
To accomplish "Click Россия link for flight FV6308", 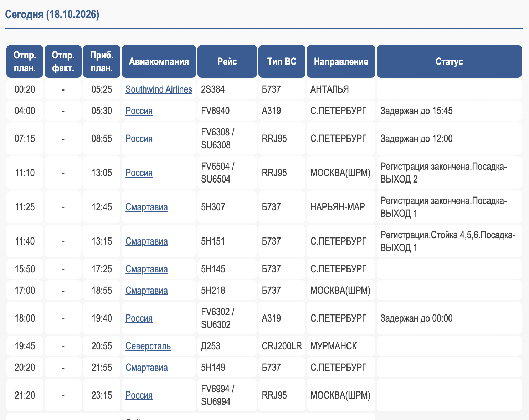I will tap(139, 138).
